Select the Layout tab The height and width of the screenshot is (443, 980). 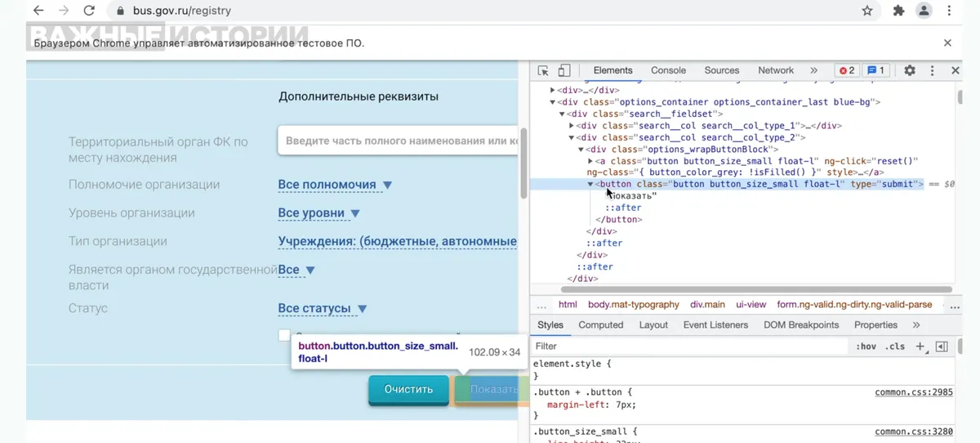pos(653,324)
